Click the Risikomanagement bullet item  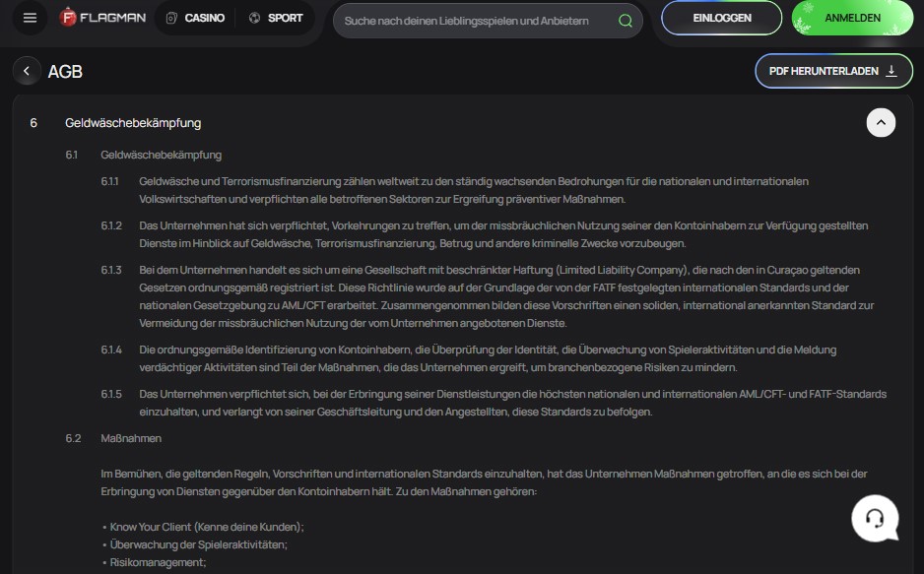[x=158, y=562]
